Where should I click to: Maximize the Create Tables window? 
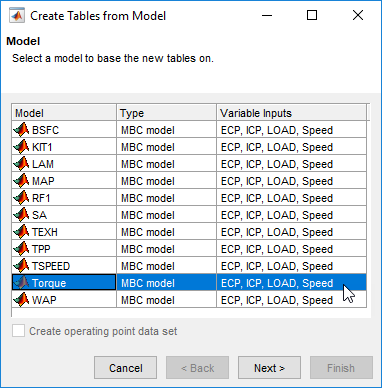pyautogui.click(x=312, y=15)
